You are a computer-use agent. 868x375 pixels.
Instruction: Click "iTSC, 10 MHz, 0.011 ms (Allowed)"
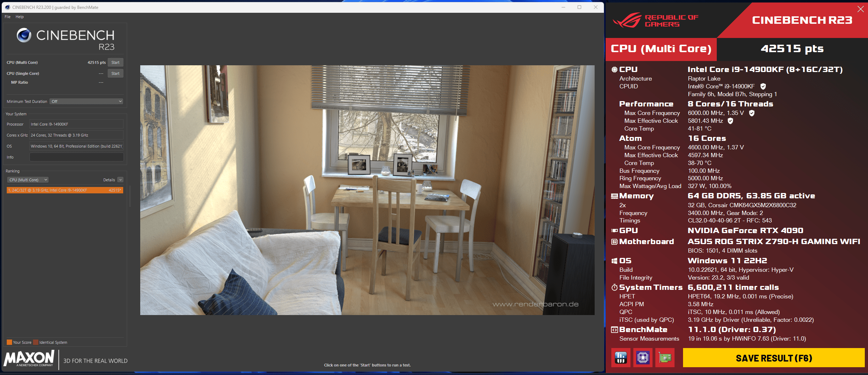point(733,312)
